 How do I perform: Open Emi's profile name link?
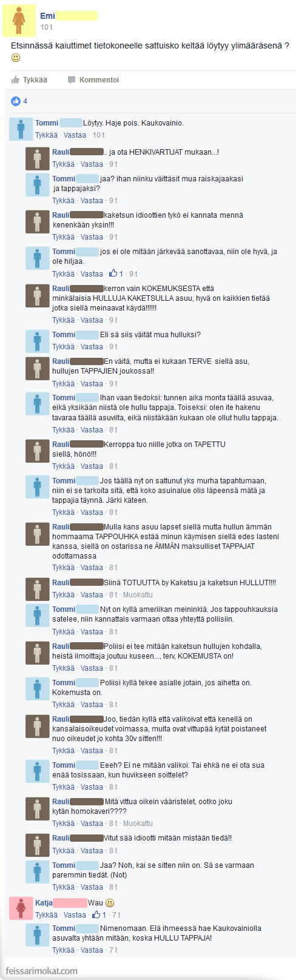click(47, 16)
